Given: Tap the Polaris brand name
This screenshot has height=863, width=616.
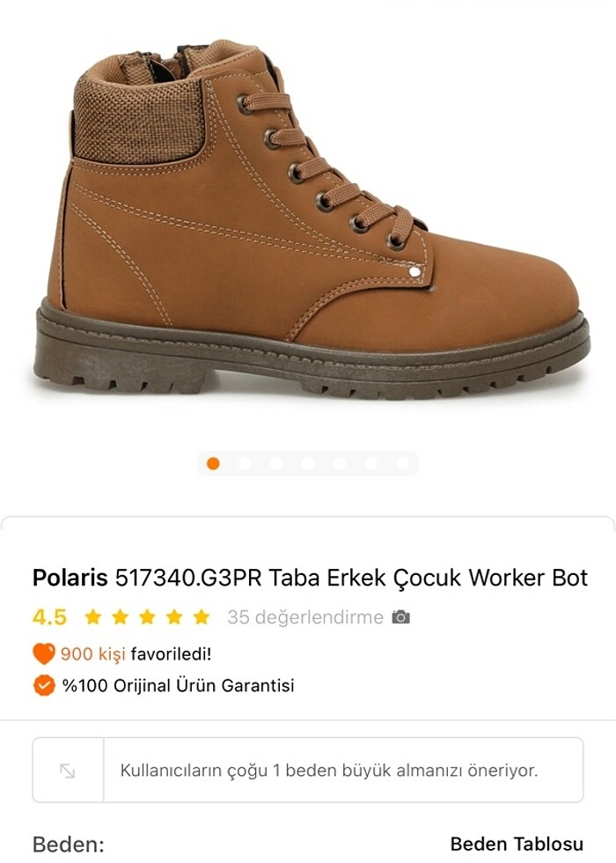Looking at the screenshot, I should [70, 578].
